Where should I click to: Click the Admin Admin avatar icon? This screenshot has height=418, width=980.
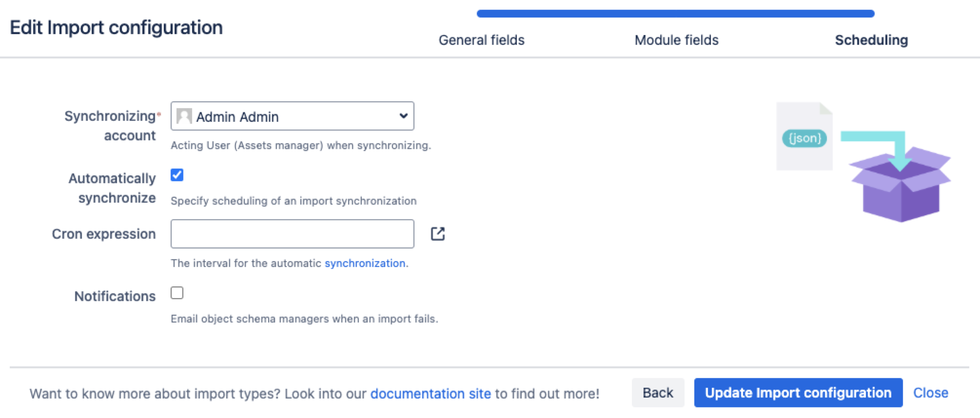(184, 116)
